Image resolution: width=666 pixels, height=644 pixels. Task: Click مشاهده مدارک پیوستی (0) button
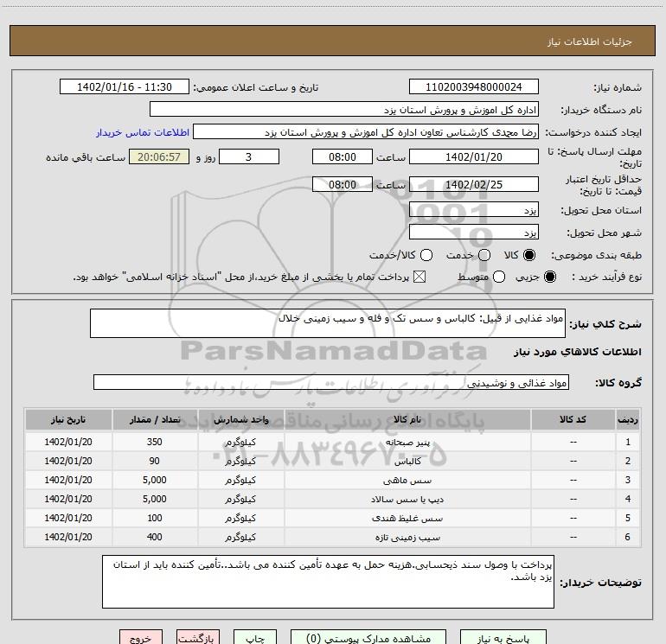368,637
